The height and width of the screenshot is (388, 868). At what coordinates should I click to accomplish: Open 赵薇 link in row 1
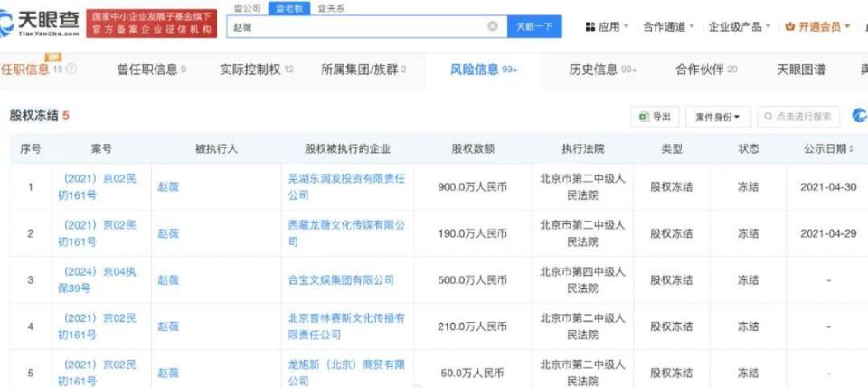coord(168,187)
